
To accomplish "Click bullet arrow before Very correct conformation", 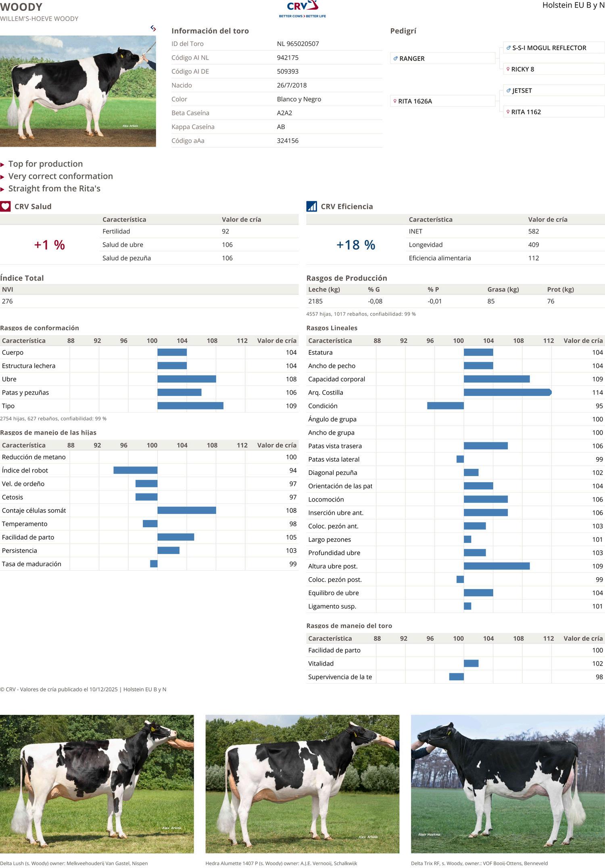I will pos(2,177).
